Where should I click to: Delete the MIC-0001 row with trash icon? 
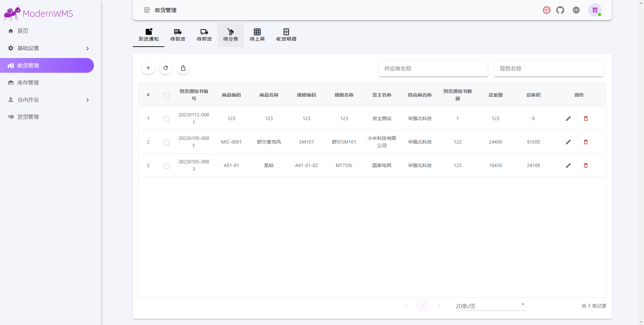(x=586, y=142)
